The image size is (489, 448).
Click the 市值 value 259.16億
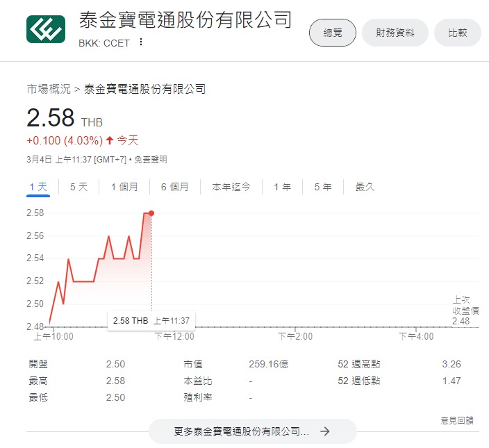pos(269,364)
